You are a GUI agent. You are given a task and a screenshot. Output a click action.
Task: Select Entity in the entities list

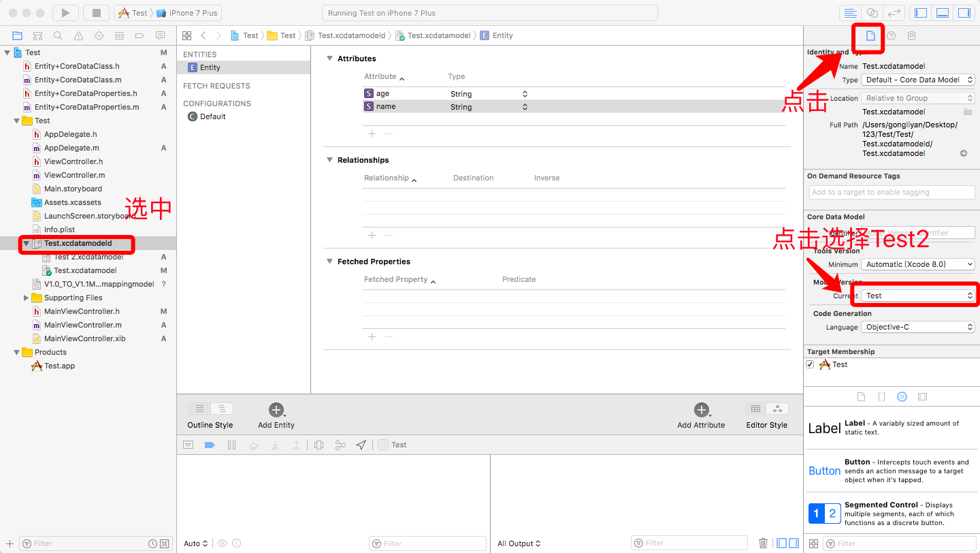tap(244, 67)
